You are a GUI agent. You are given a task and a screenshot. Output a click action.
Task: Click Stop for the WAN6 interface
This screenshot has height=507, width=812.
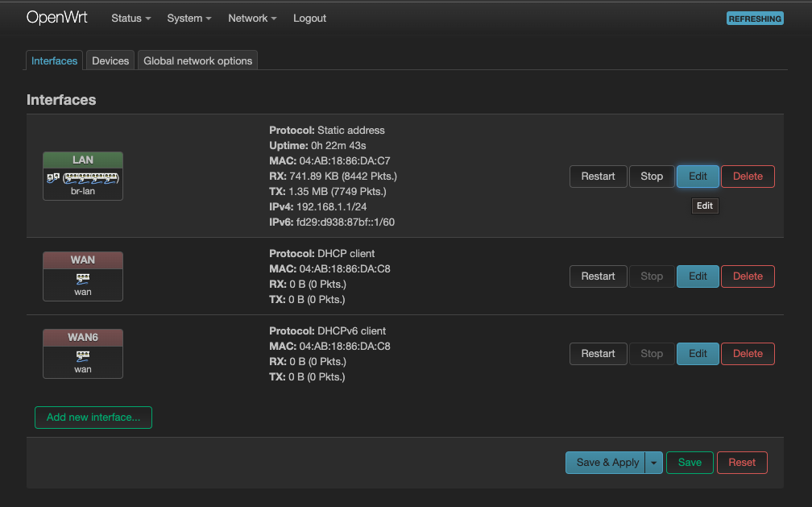click(652, 354)
